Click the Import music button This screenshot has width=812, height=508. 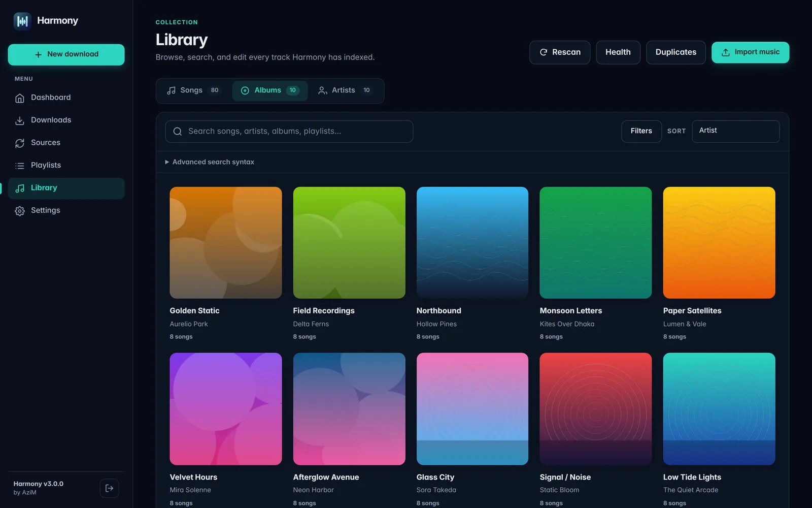(750, 52)
